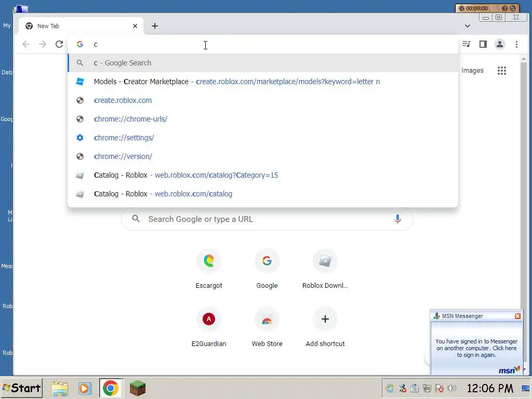The width and height of the screenshot is (532, 399).
Task: Open the Models - Creator Marketplace suggestion
Action: 263,82
